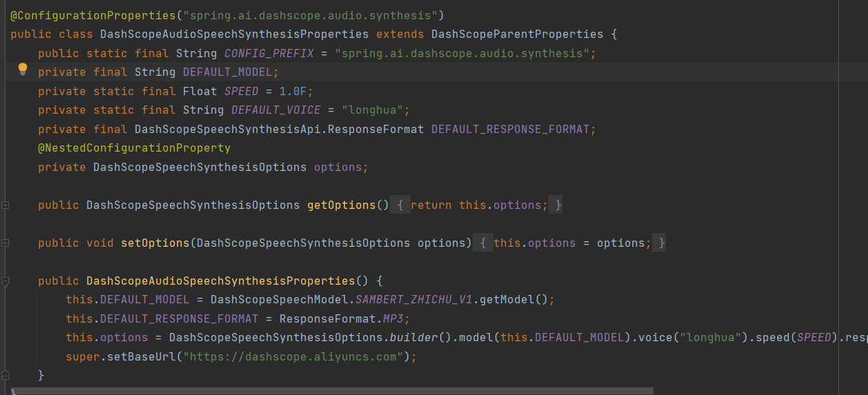Collapse the constructor using gutter fold marker
868x395 pixels.
6,281
